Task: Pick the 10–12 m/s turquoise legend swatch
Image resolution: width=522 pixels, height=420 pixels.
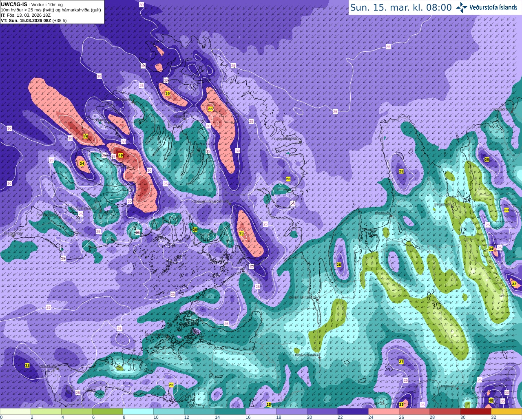Action: click(x=169, y=411)
